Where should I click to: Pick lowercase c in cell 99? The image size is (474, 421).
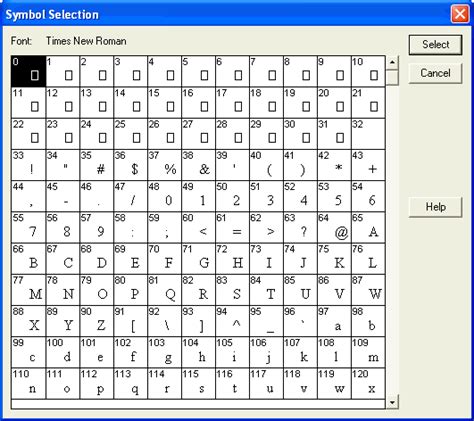[x=29, y=352]
